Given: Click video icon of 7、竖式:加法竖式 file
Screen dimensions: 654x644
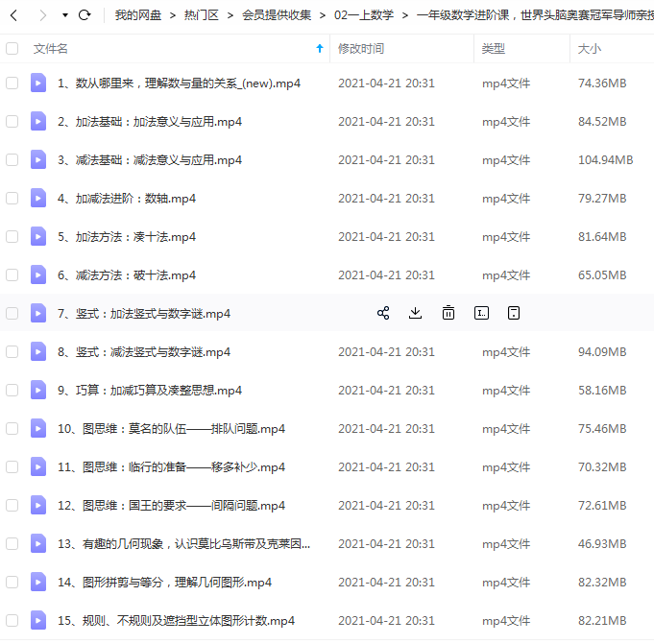Looking at the screenshot, I should tap(38, 313).
